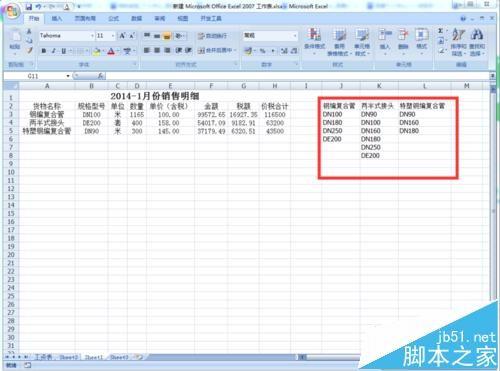The width and height of the screenshot is (500, 371).
Task: Apply percent style number format
Action: (263, 51)
